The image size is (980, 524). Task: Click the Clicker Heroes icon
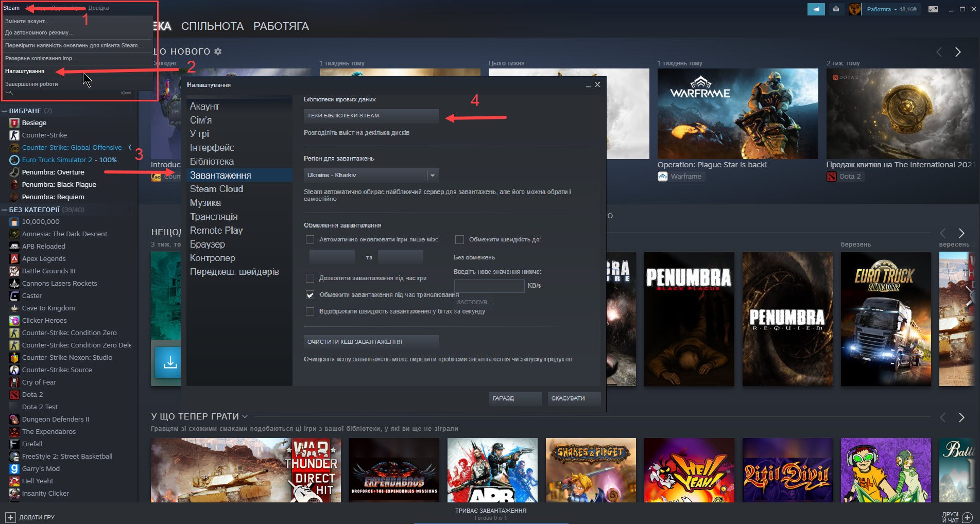(14, 320)
